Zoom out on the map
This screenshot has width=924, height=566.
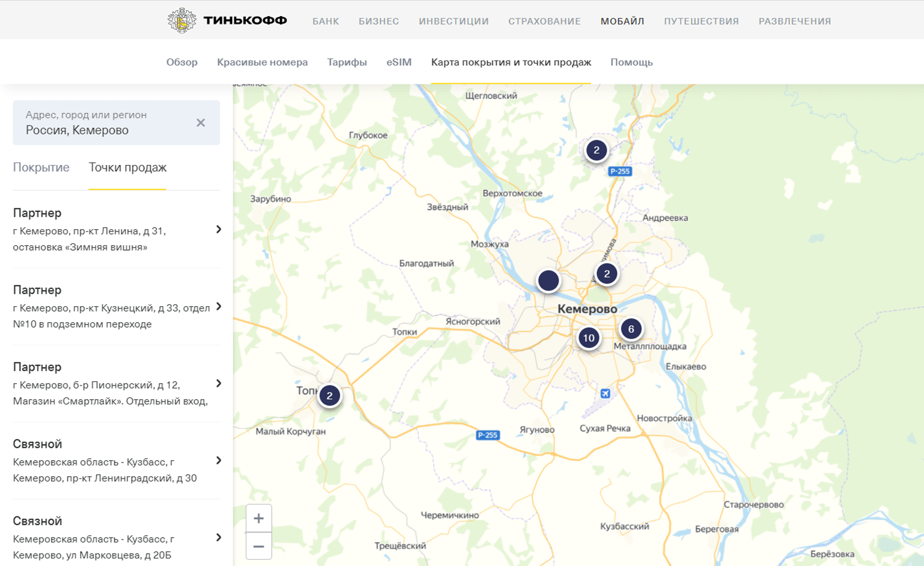tap(259, 546)
